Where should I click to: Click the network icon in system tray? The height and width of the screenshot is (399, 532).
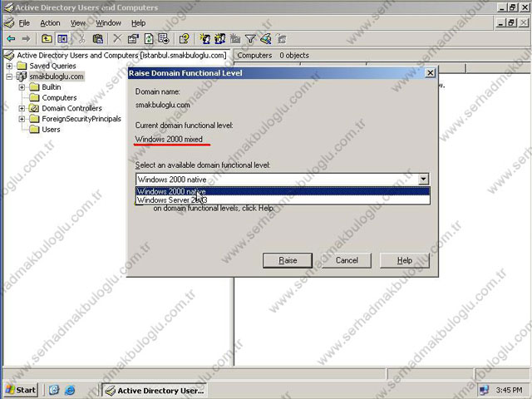(484, 390)
